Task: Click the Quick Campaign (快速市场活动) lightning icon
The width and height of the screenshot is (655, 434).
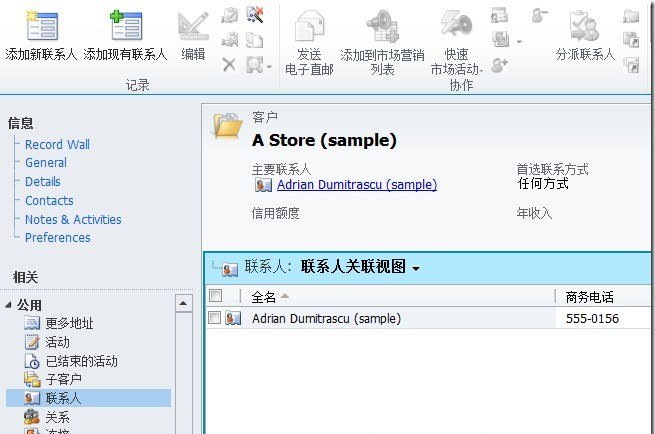Action: tap(457, 24)
